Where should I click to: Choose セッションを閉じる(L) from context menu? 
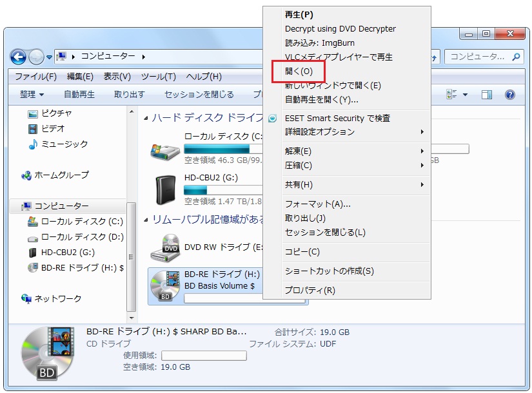325,233
